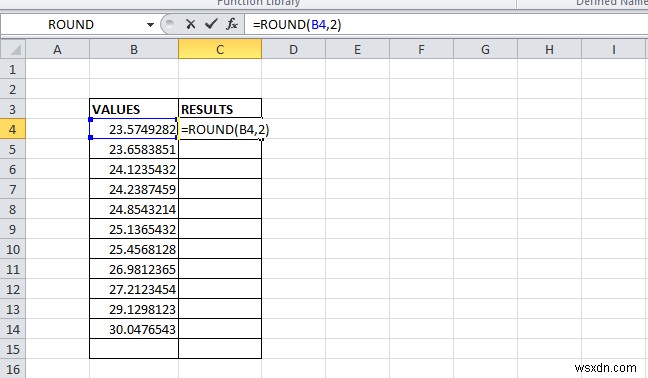Select cell containing 25.4568128
The height and width of the screenshot is (378, 648).
coord(134,249)
